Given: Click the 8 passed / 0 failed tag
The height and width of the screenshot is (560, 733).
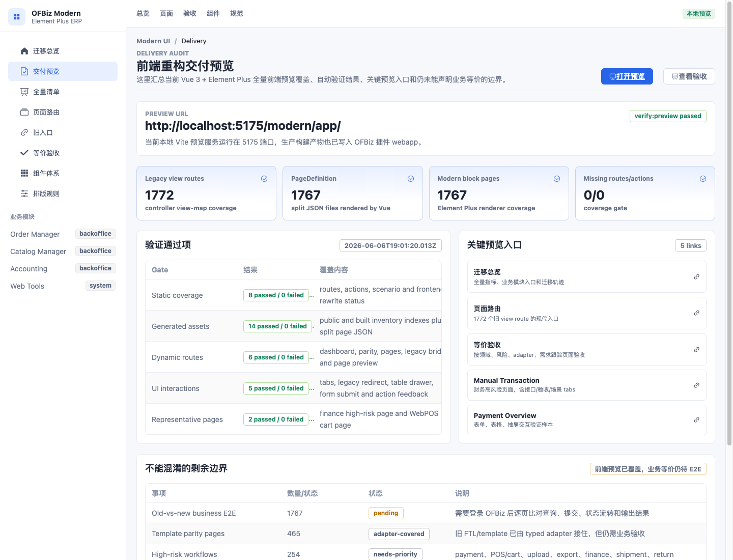Looking at the screenshot, I should coord(276,295).
